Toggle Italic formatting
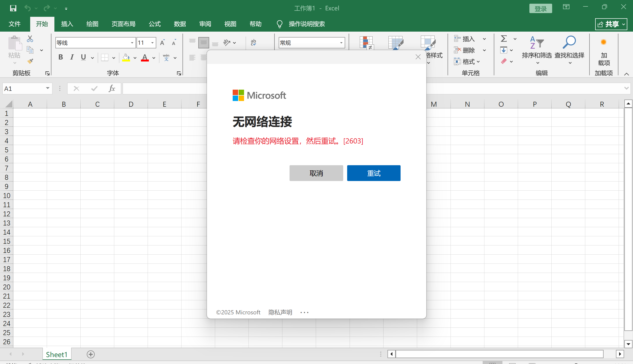Screen dimensions: 633x364 click(72, 57)
